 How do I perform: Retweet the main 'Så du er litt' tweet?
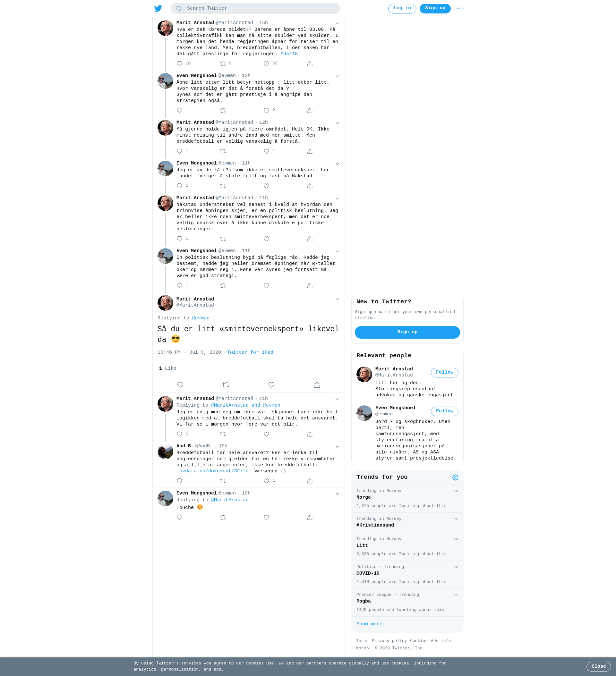click(x=226, y=385)
